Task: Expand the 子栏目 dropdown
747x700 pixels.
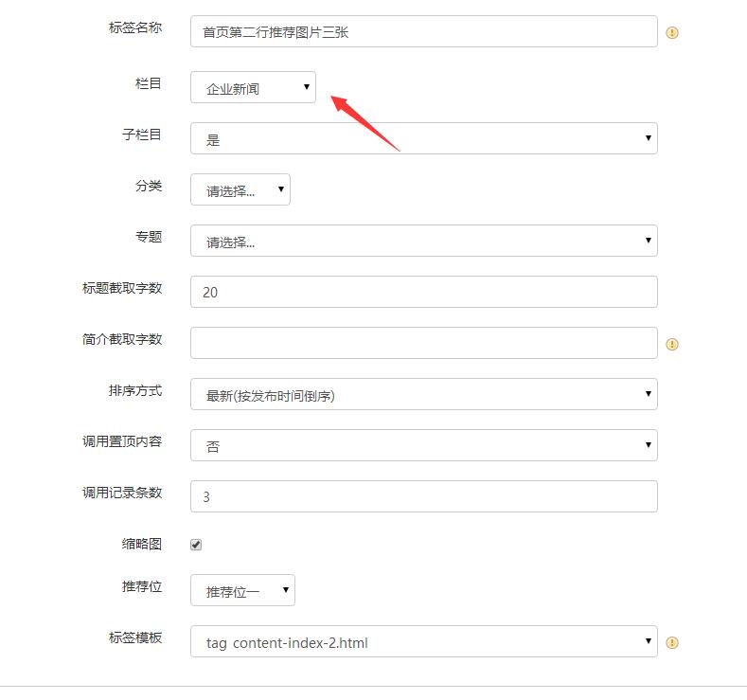Action: (x=423, y=138)
